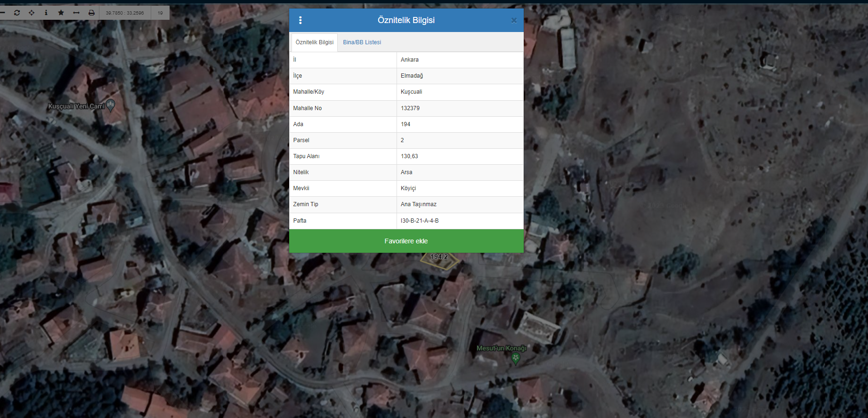Close the Öznitelik Bilgisi dialog
Image resolution: width=868 pixels, height=418 pixels.
(514, 20)
